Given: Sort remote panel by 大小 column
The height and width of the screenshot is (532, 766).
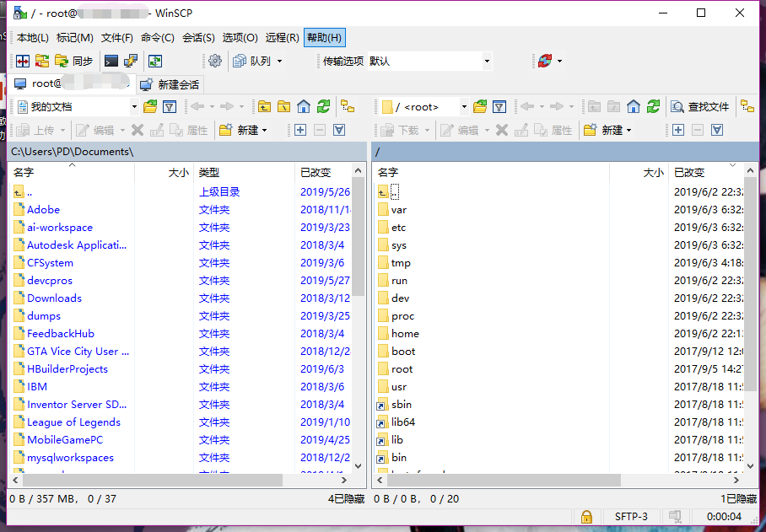Looking at the screenshot, I should 639,172.
